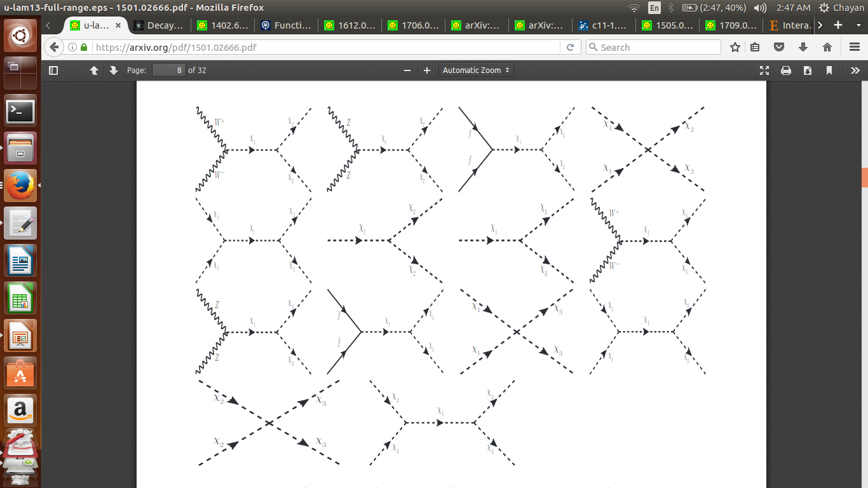868x488 pixels.
Task: Open the 2:47 AM clock menu
Action: (793, 8)
